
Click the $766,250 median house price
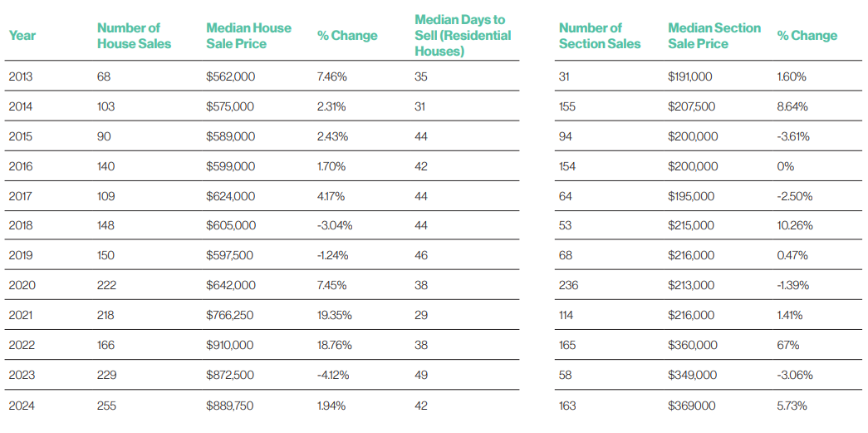[230, 316]
